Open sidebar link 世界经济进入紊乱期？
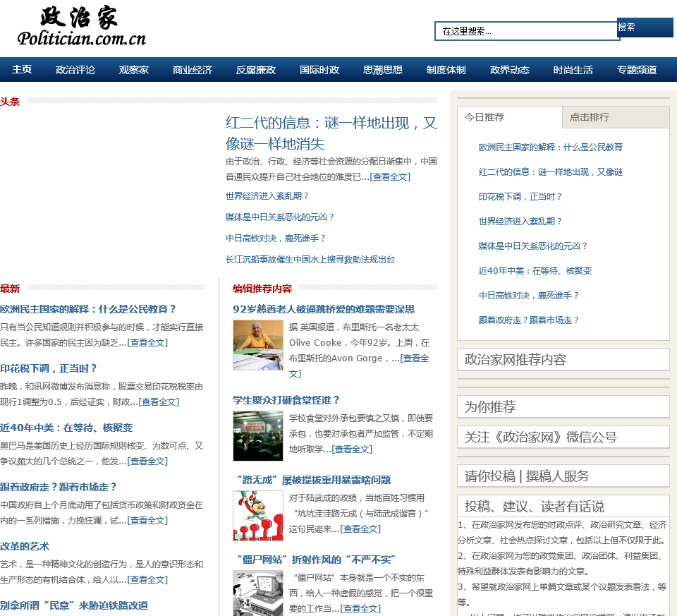Viewport: 677px width, 616px height. pyautogui.click(x=520, y=221)
